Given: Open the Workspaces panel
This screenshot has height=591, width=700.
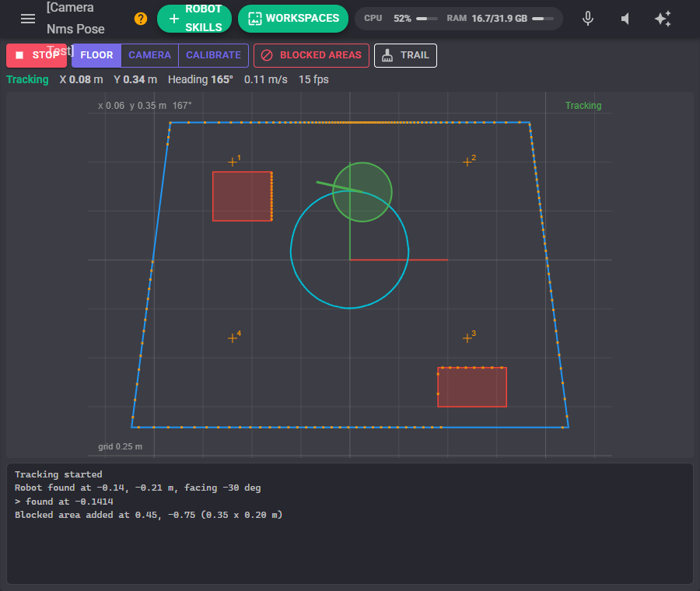Looking at the screenshot, I should [x=293, y=19].
